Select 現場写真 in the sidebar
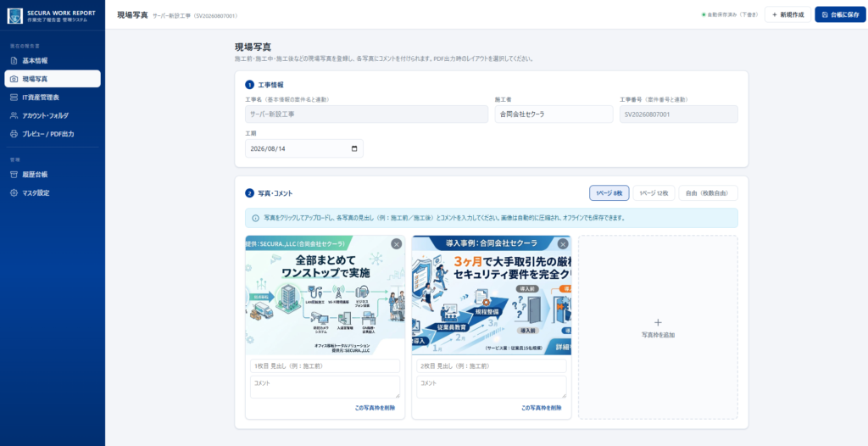Viewport: 868px width, 446px height. click(53, 79)
